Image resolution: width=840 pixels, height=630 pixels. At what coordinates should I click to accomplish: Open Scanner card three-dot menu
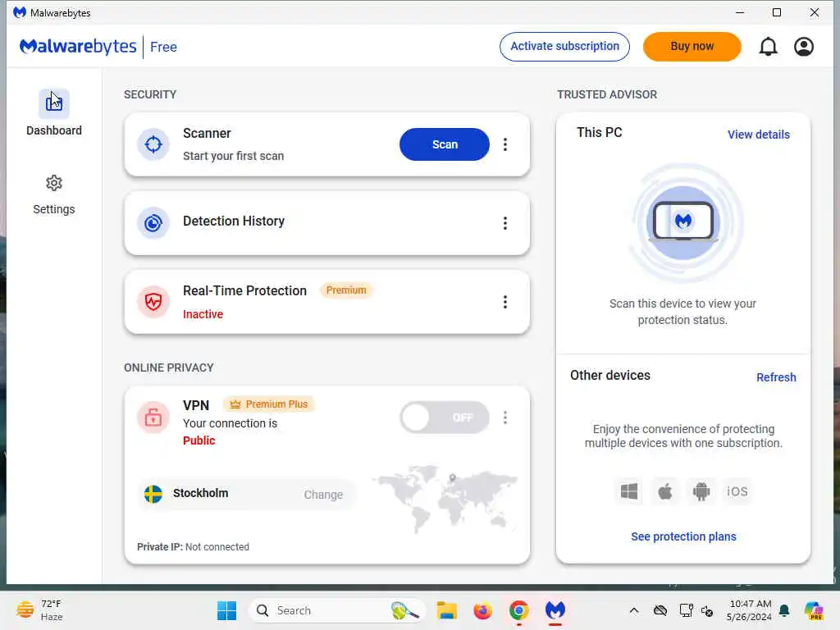(504, 144)
